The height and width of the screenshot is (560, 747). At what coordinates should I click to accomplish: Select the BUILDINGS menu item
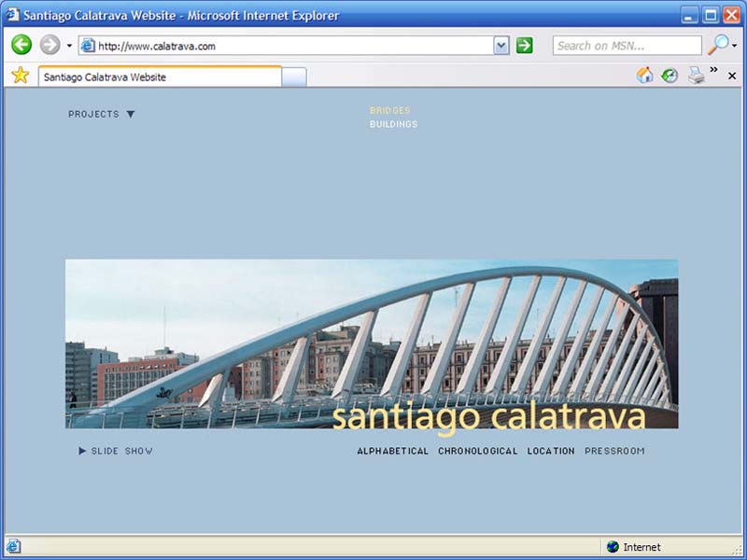(393, 124)
